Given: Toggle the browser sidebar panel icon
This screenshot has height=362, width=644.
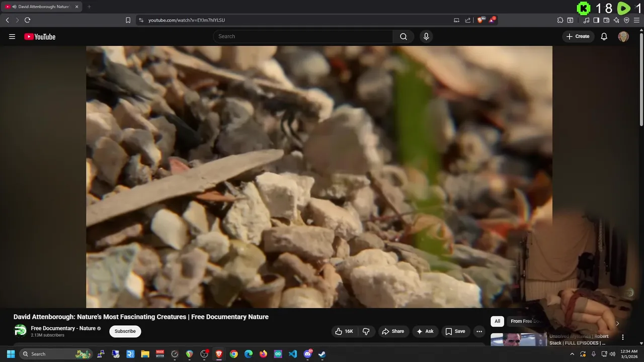Looking at the screenshot, I should tap(596, 20).
